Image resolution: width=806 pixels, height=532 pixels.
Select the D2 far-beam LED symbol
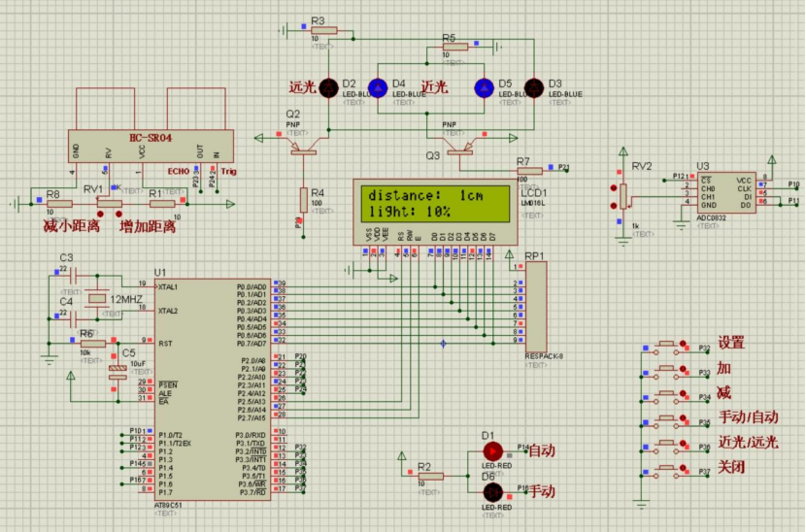(x=328, y=88)
